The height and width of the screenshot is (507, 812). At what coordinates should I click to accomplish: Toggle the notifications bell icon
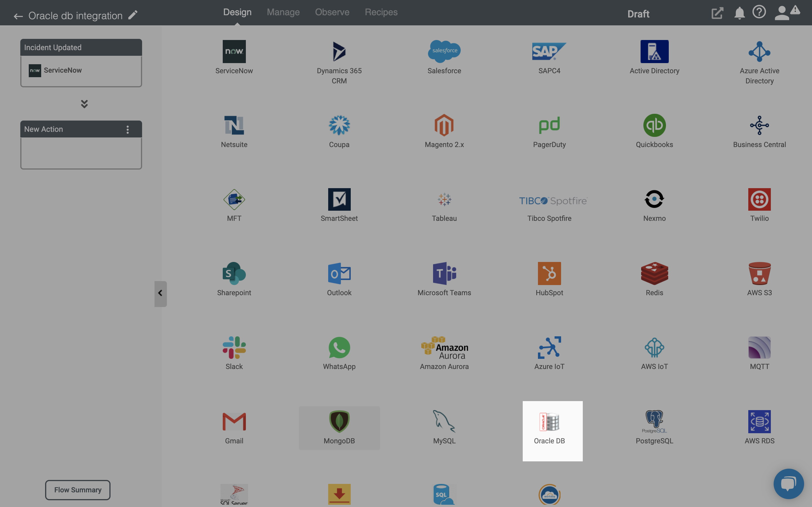(740, 13)
